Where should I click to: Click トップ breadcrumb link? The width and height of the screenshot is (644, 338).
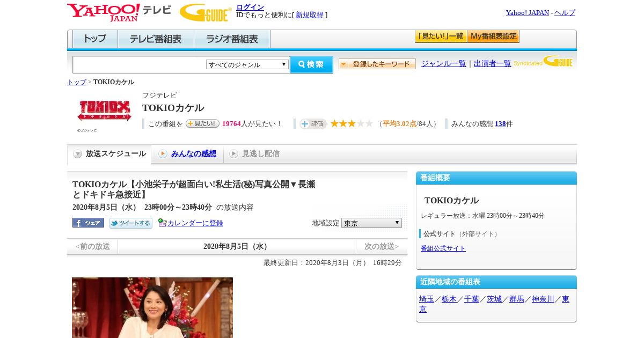[x=77, y=82]
